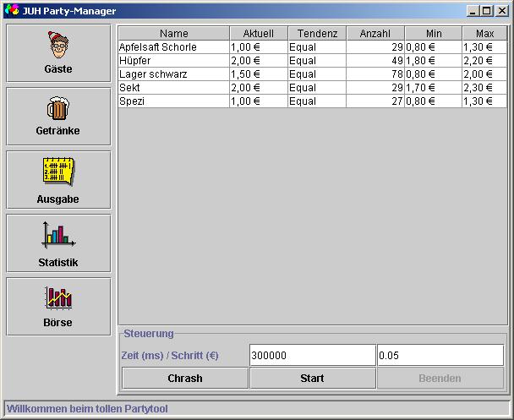The width and height of the screenshot is (514, 420).
Task: Click the Schritt field containing 0.05
Action: click(x=440, y=355)
